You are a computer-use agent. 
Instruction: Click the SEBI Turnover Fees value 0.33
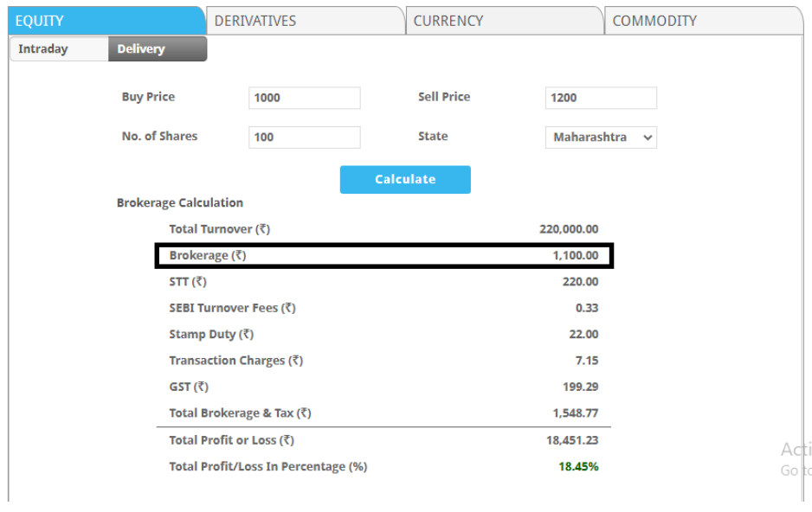pos(586,308)
